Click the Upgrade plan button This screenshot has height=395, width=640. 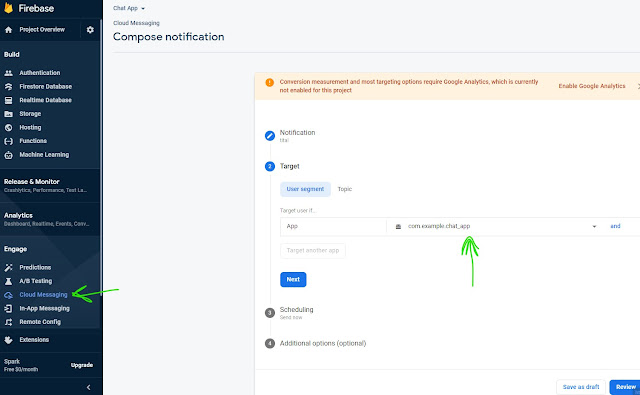pos(82,365)
